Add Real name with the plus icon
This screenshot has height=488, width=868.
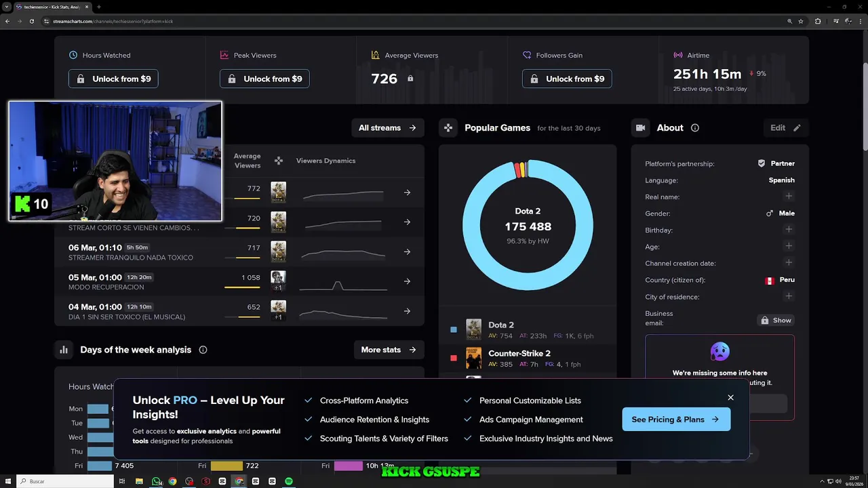(789, 196)
